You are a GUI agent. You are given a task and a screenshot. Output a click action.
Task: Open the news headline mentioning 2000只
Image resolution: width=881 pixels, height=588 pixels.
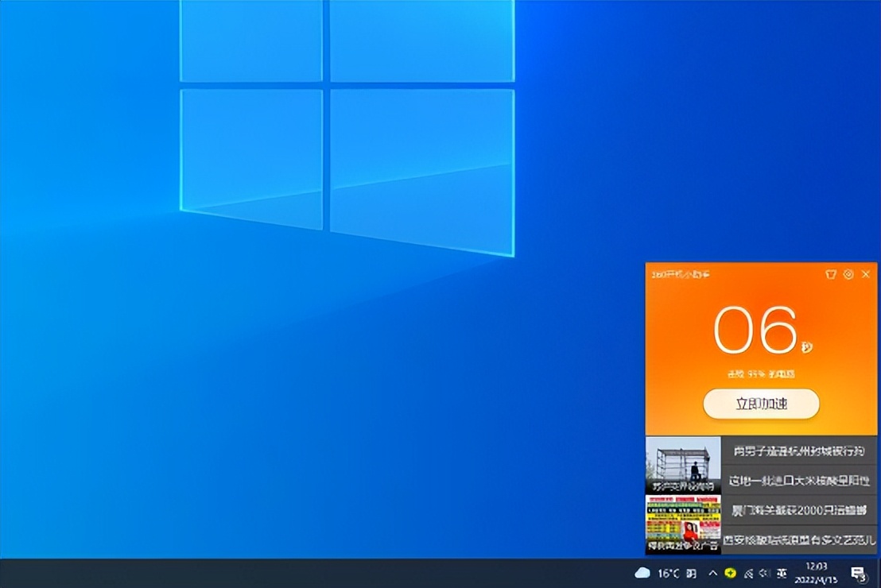pyautogui.click(x=799, y=510)
